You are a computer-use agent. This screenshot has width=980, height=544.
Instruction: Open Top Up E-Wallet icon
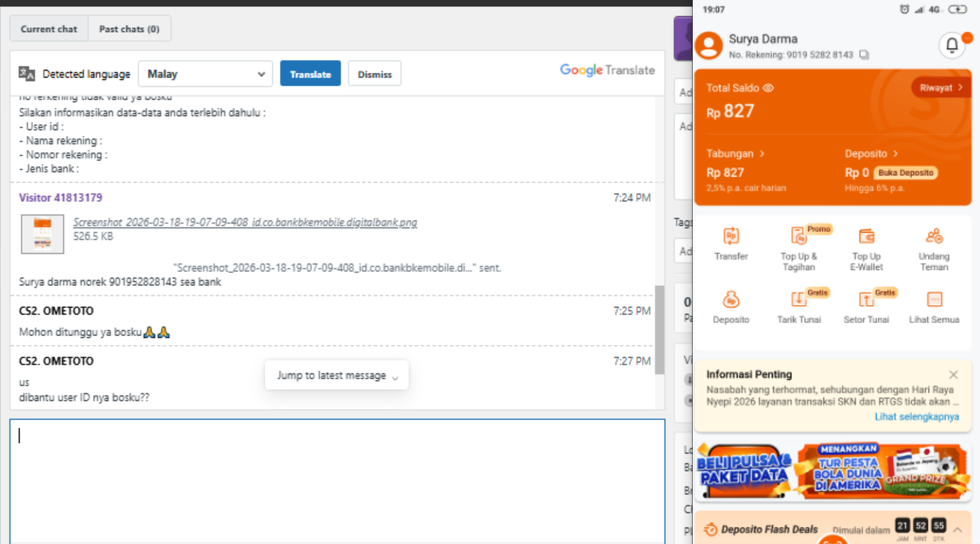(866, 236)
